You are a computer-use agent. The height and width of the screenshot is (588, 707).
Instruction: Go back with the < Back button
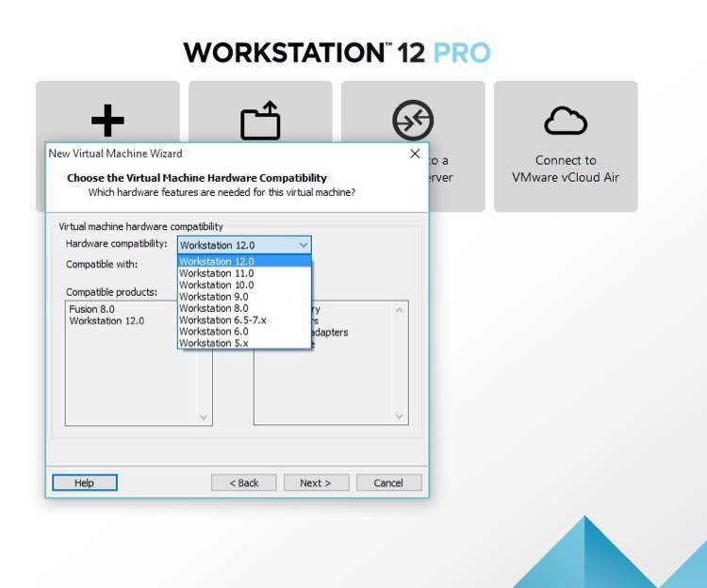244,482
